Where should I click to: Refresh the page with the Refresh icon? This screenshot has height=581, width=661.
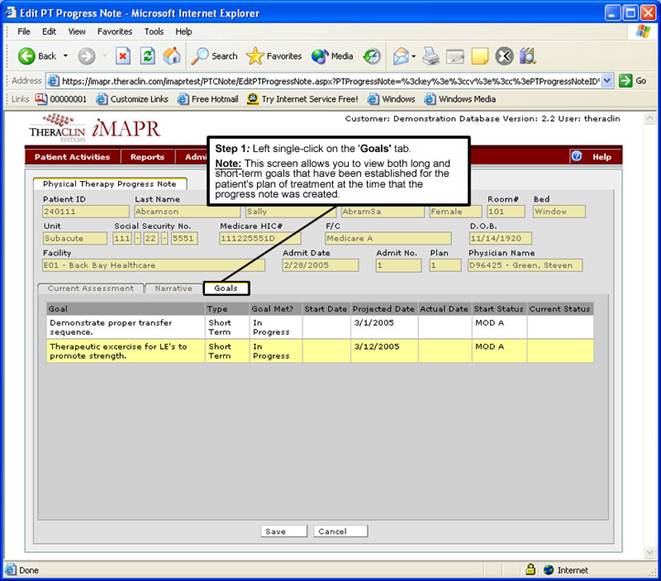click(148, 56)
